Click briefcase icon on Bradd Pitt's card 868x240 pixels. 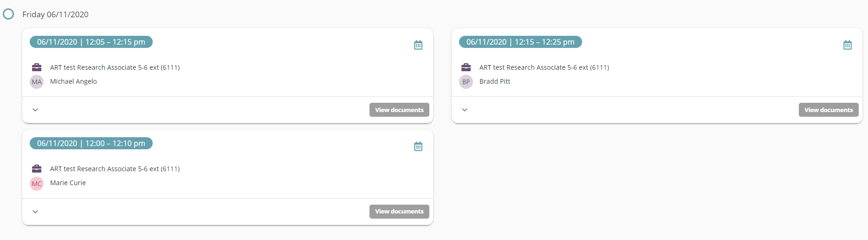pyautogui.click(x=466, y=67)
